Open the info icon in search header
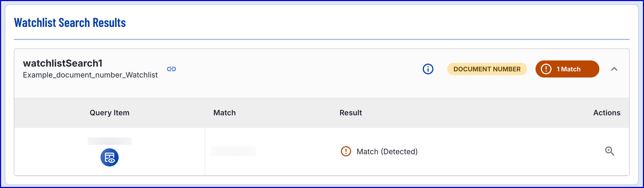The image size is (644, 188). (x=428, y=69)
